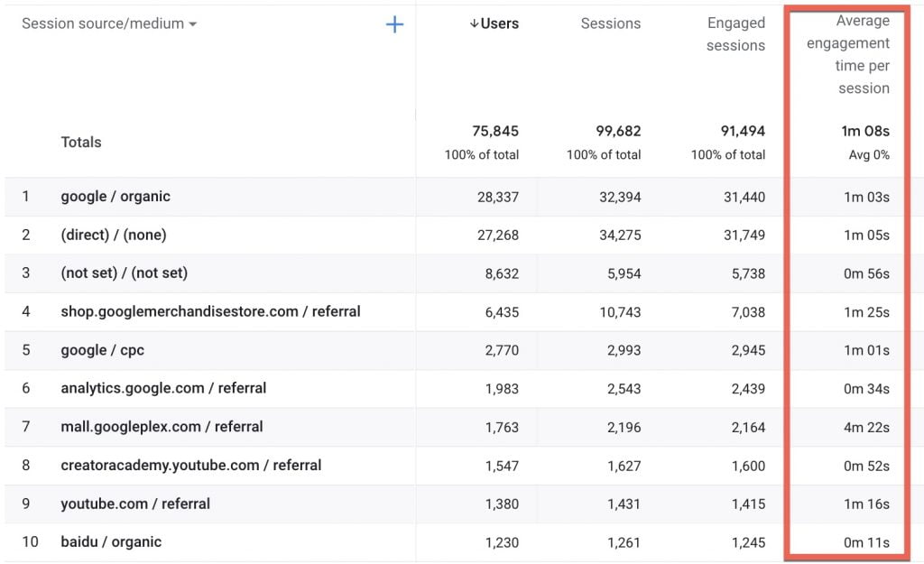Open the Session source/medium dropdown
Viewport: 924px width, 564px height.
108,24
